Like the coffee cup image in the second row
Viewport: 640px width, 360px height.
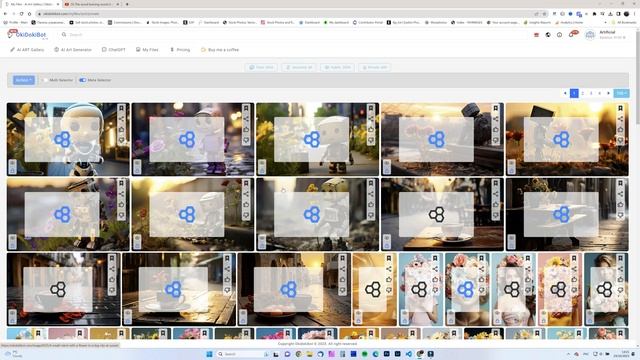pyautogui.click(x=496, y=204)
